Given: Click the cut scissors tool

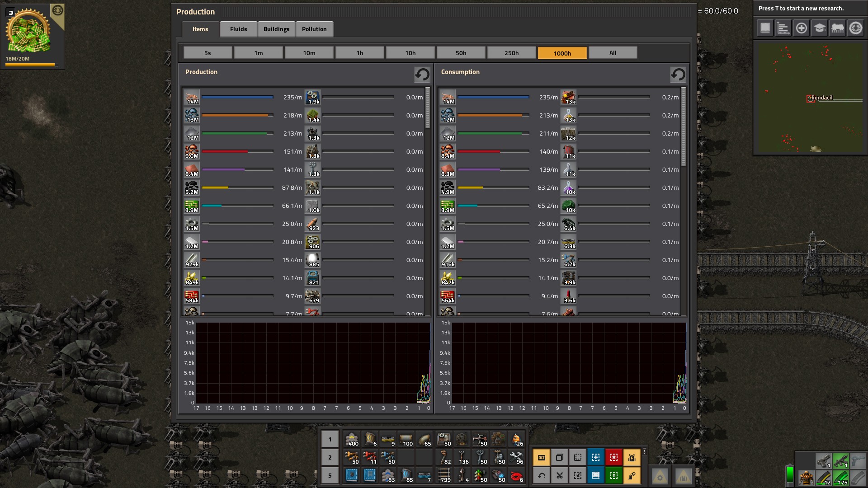Looking at the screenshot, I should (559, 475).
